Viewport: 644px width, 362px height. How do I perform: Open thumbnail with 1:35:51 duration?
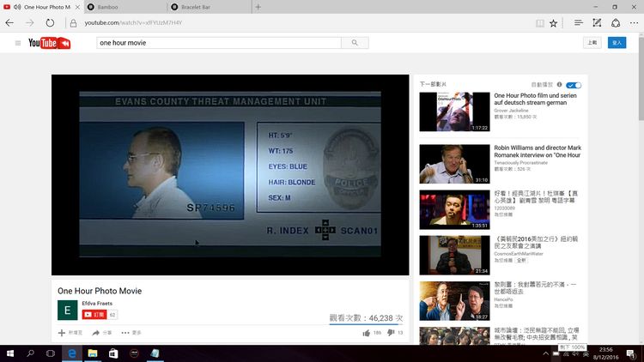pos(454,209)
